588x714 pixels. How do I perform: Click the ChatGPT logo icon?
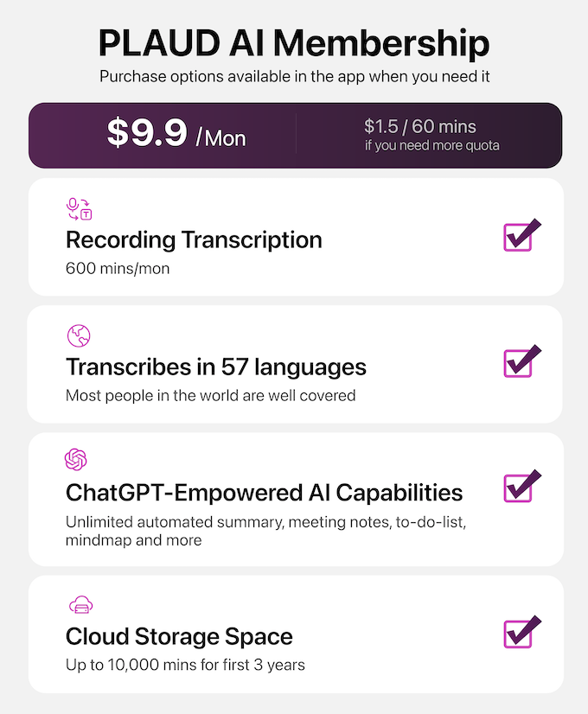click(75, 459)
